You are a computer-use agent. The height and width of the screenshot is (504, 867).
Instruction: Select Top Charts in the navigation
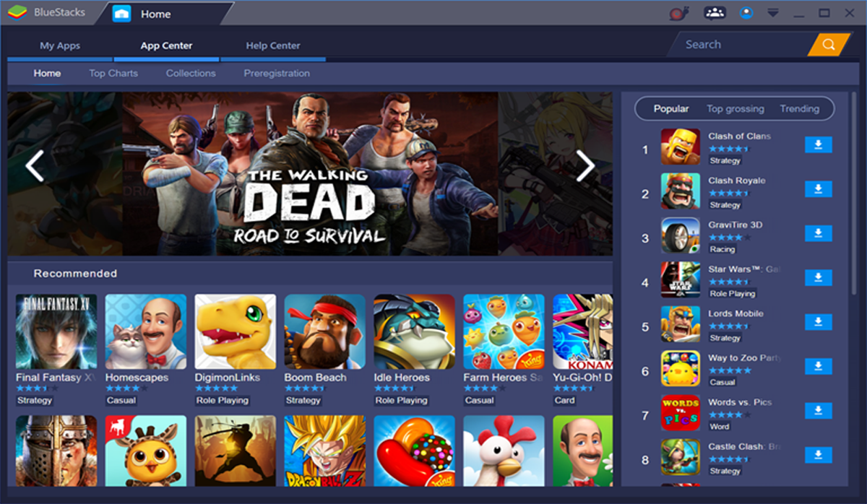coord(113,73)
